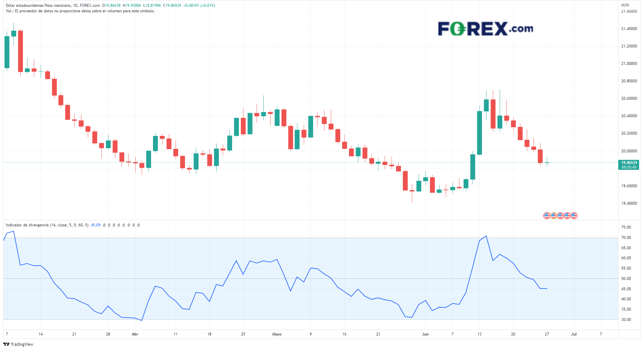The height and width of the screenshot is (350, 644).
Task: Click the high value H19.93006
Action: (x=132, y=5)
